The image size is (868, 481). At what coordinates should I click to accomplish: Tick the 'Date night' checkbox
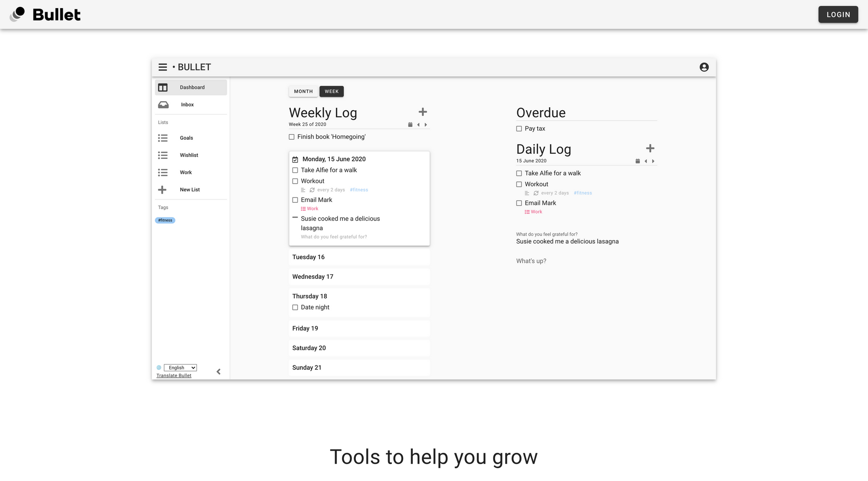(295, 307)
